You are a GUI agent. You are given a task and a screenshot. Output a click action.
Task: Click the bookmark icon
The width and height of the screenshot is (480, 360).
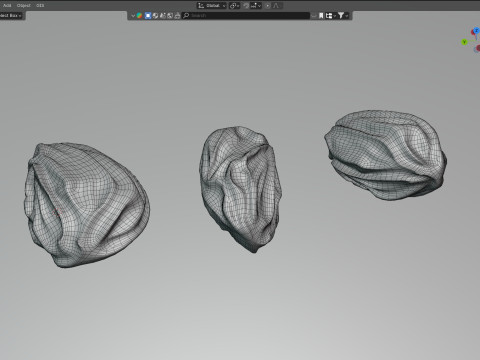pyautogui.click(x=321, y=15)
